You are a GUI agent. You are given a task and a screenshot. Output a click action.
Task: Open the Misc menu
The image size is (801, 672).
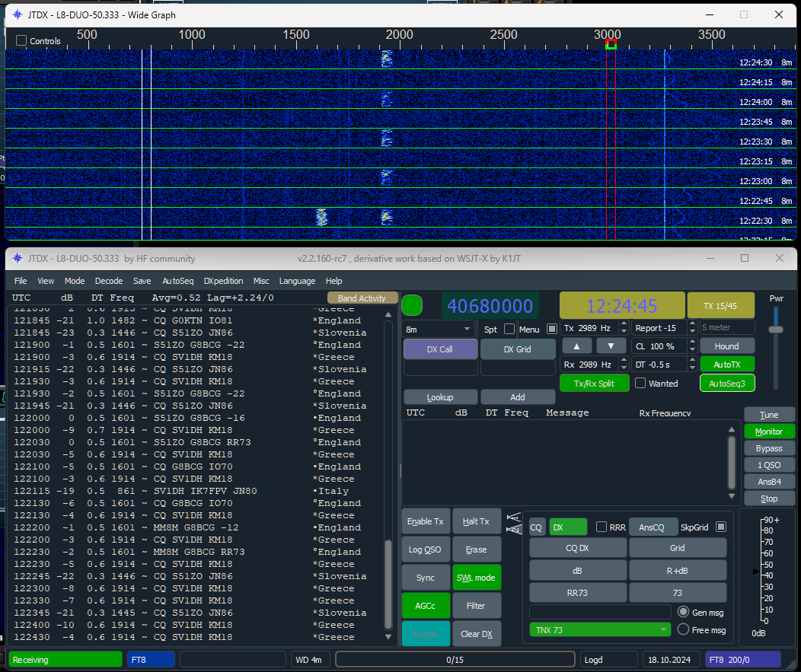(261, 281)
